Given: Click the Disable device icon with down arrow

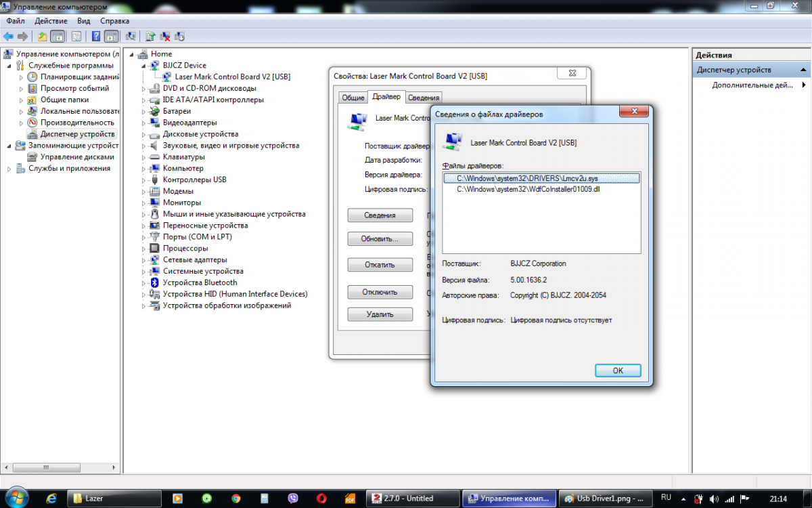Looking at the screenshot, I should point(179,37).
